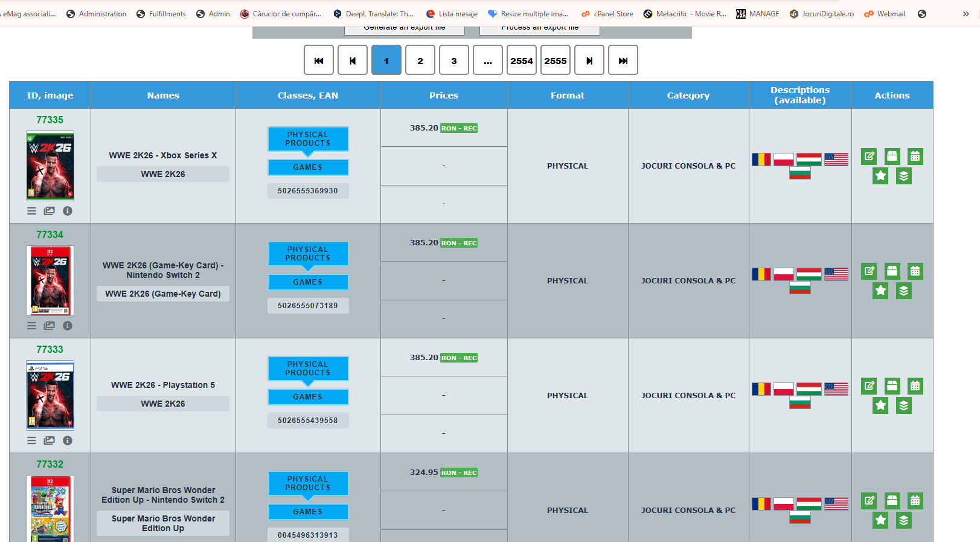Go to the last page arrow in pagination
This screenshot has width=980, height=542.
click(623, 60)
